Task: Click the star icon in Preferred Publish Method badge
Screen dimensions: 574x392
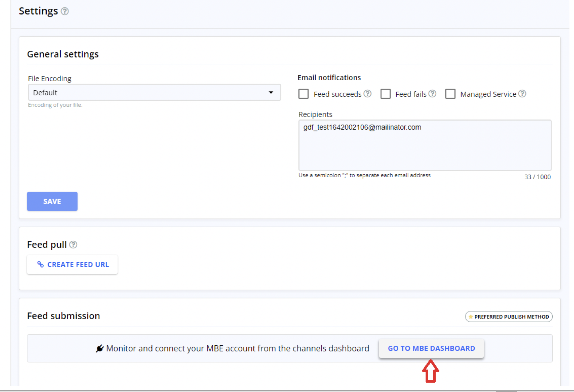Action: [471, 317]
